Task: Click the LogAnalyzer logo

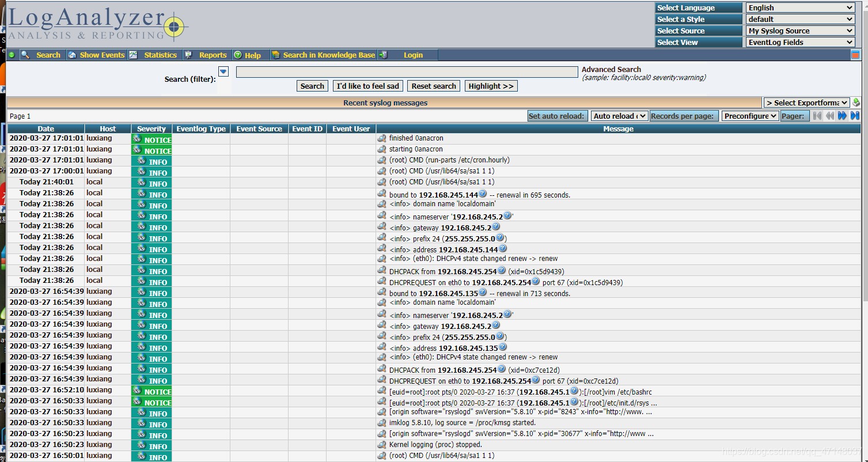Action: [97, 24]
